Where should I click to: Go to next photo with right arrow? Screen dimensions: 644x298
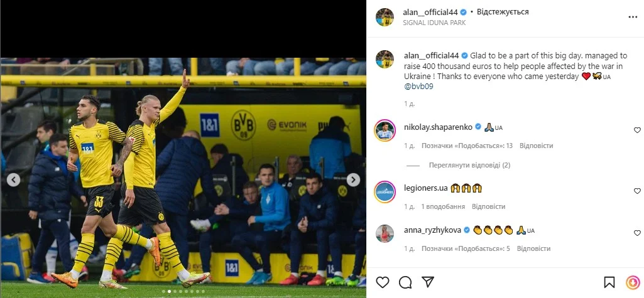353,179
